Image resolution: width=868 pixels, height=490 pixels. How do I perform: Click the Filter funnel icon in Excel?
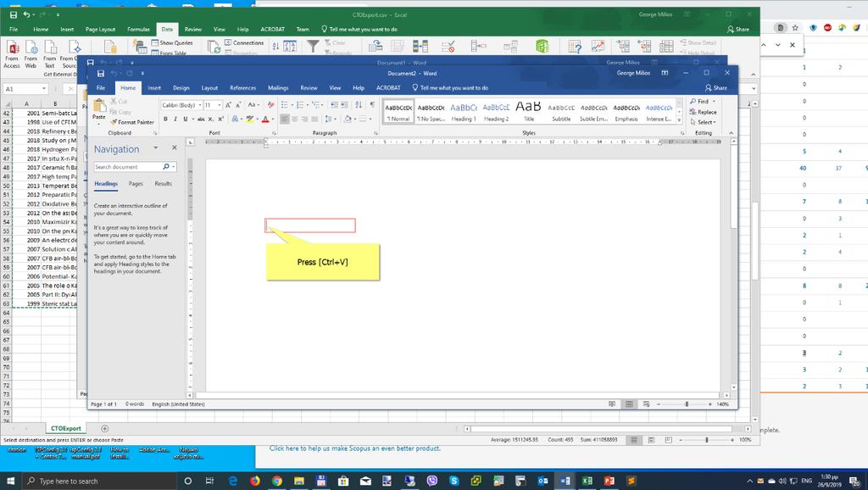point(313,46)
